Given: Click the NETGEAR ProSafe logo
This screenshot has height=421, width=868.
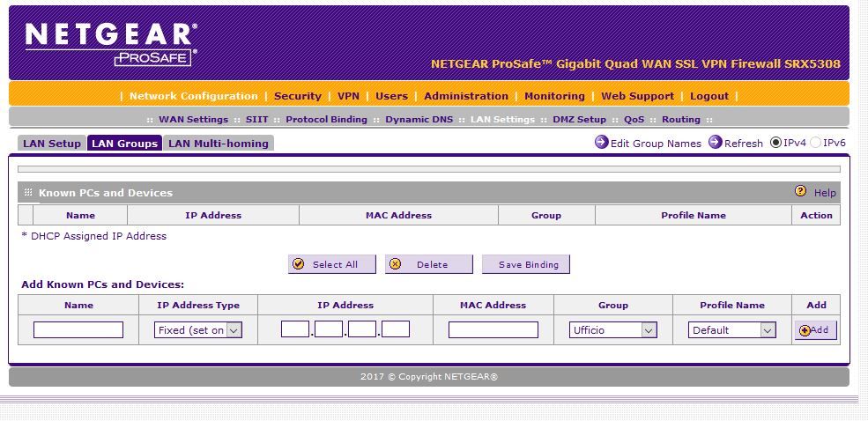Looking at the screenshot, I should coord(111,44).
